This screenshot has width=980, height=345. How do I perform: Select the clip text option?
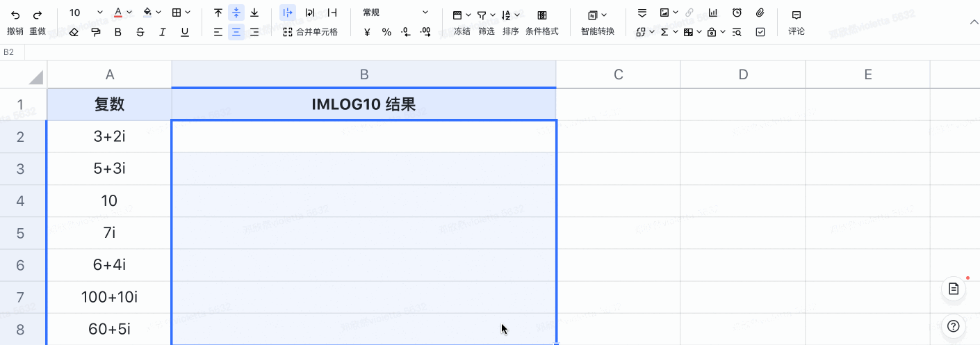[332, 13]
